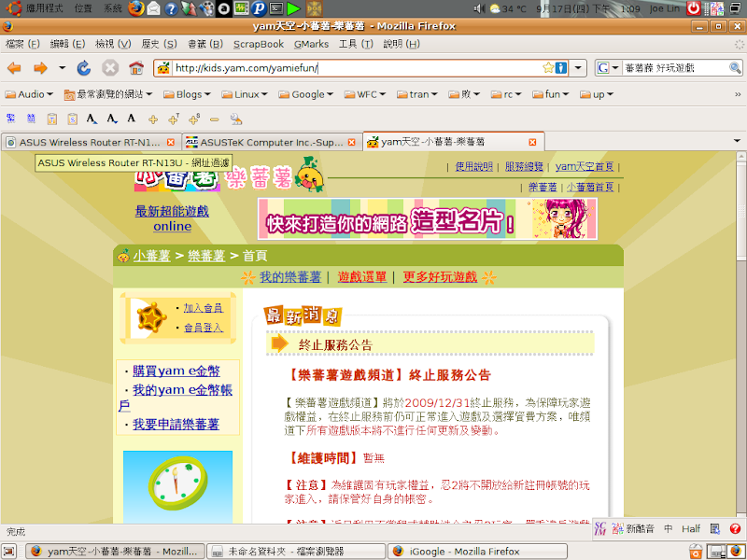Launch Firefox from the top panel
This screenshot has height=560, width=747.
(x=136, y=8)
